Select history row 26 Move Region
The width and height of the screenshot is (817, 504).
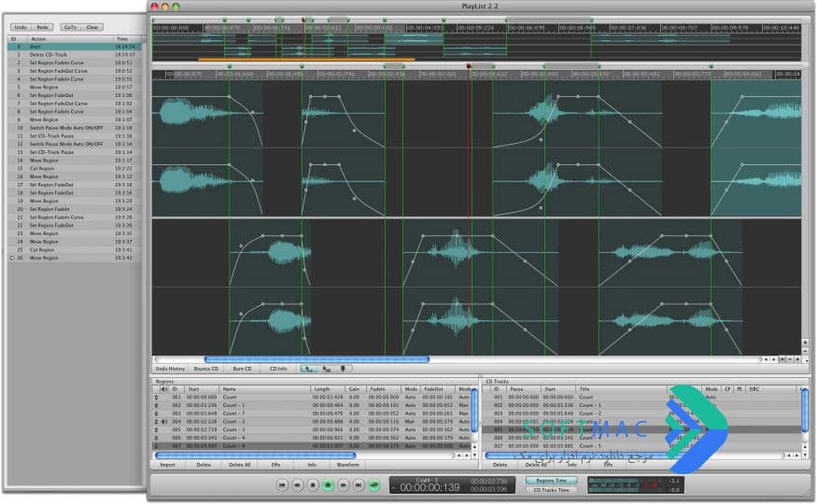coord(74,258)
